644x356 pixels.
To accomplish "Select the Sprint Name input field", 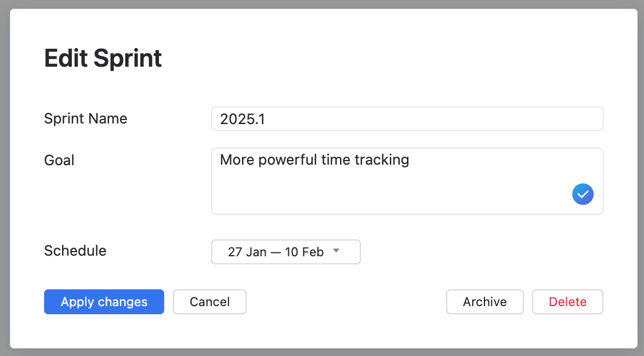I will click(x=406, y=118).
